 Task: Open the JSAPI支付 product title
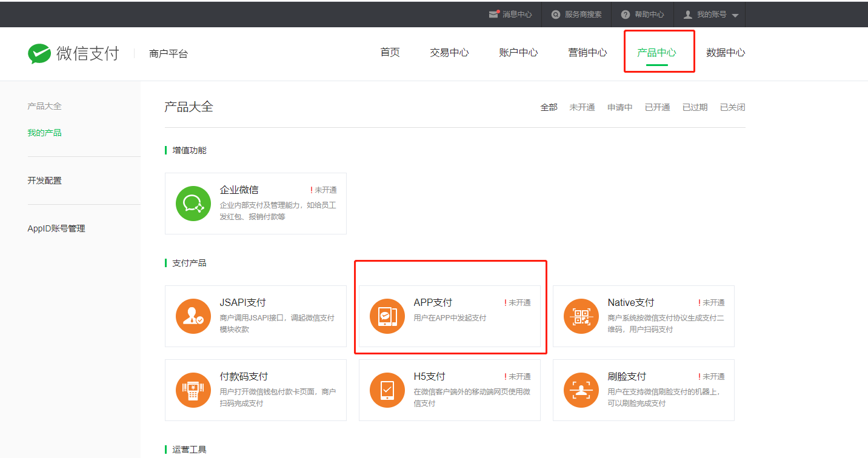[242, 302]
